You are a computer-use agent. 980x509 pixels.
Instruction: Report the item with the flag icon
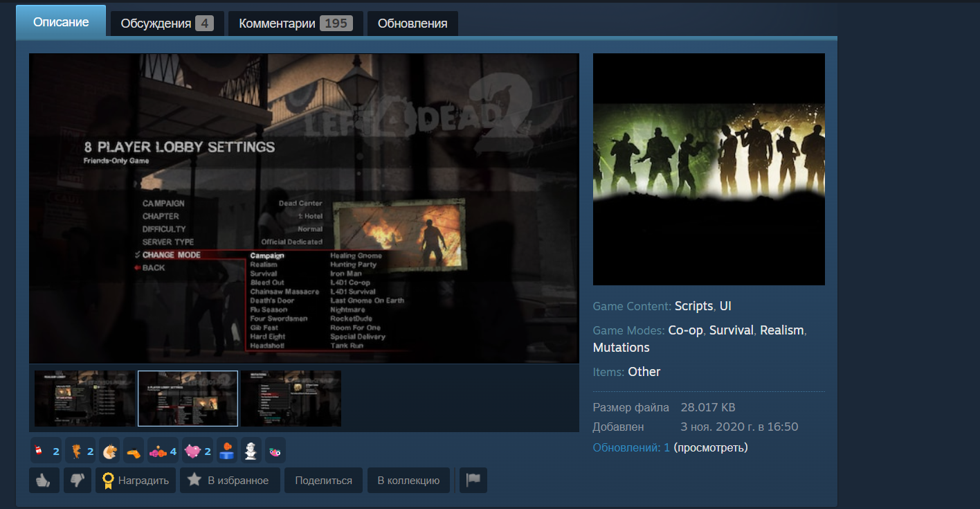(473, 480)
